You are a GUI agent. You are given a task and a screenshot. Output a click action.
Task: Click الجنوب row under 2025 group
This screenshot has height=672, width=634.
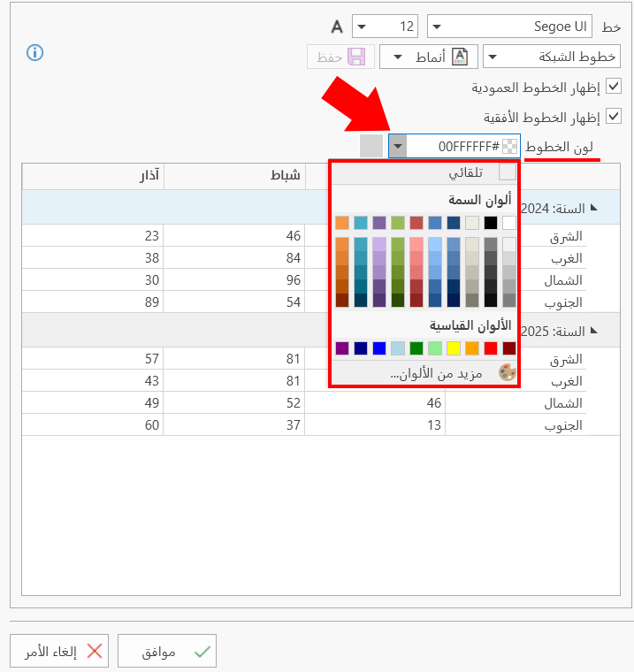[x=516, y=425]
